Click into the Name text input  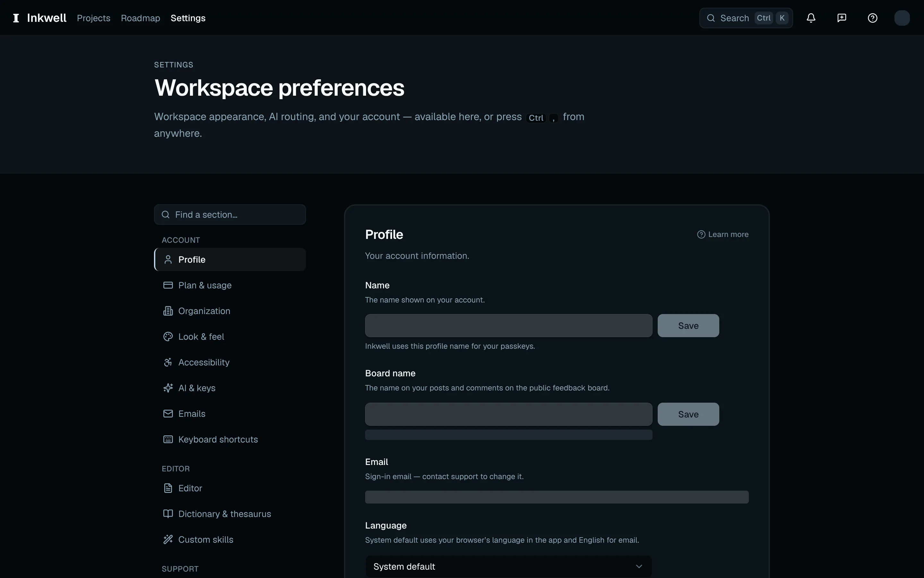click(x=509, y=326)
